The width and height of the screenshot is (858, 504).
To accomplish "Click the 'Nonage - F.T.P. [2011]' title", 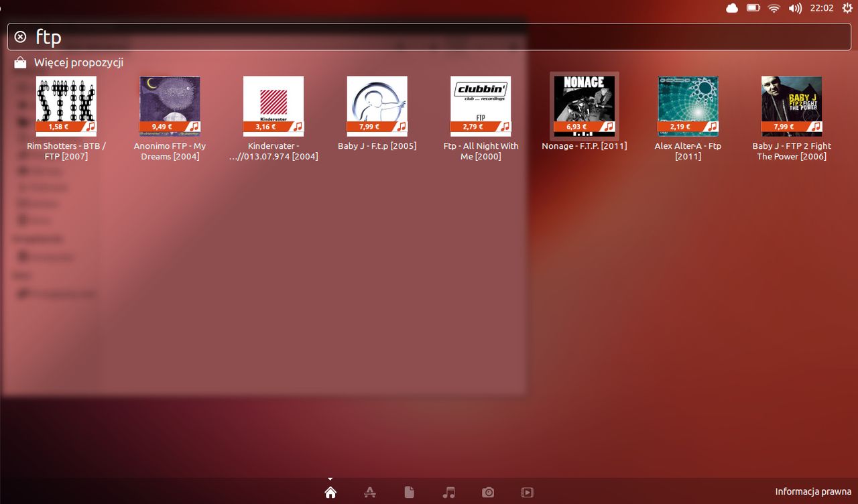I will click(585, 145).
